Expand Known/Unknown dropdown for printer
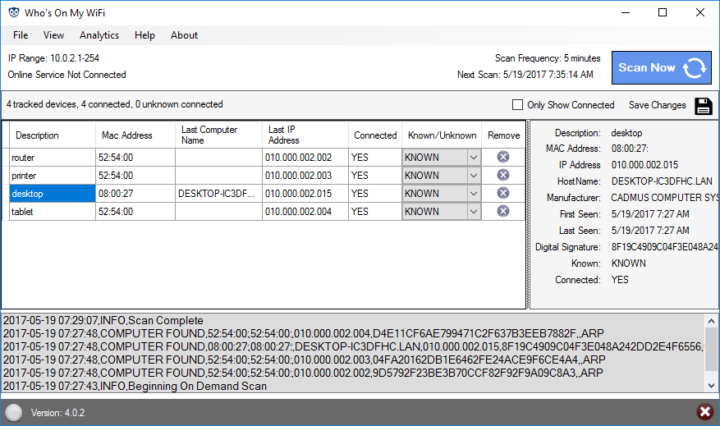The width and height of the screenshot is (720, 426). [473, 175]
